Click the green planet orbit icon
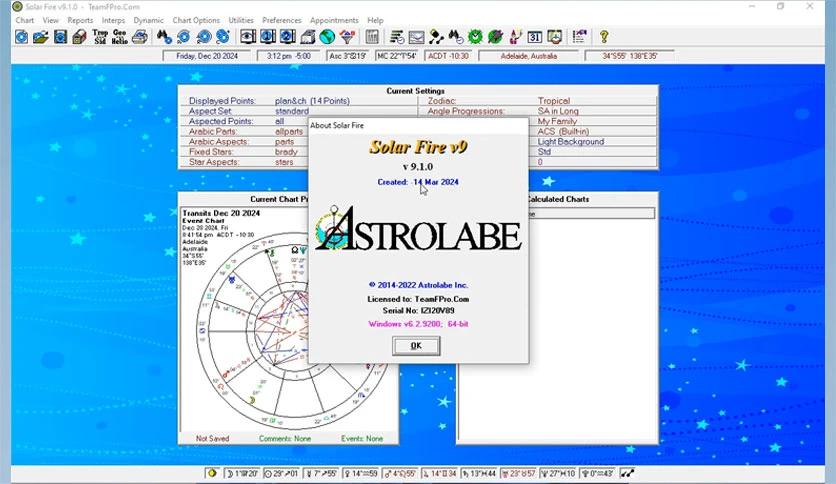This screenshot has height=484, width=836. 495,37
